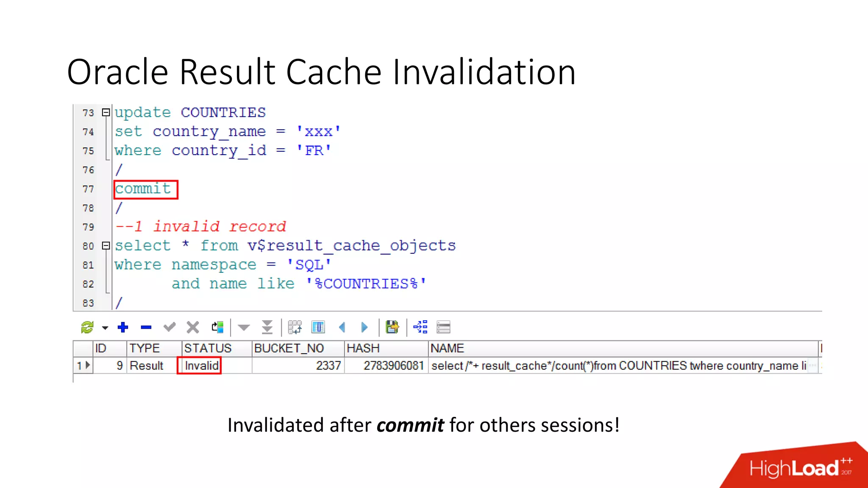Click the namespace = 'SQL' condition line
This screenshot has width=868, height=488.
pyautogui.click(x=223, y=265)
